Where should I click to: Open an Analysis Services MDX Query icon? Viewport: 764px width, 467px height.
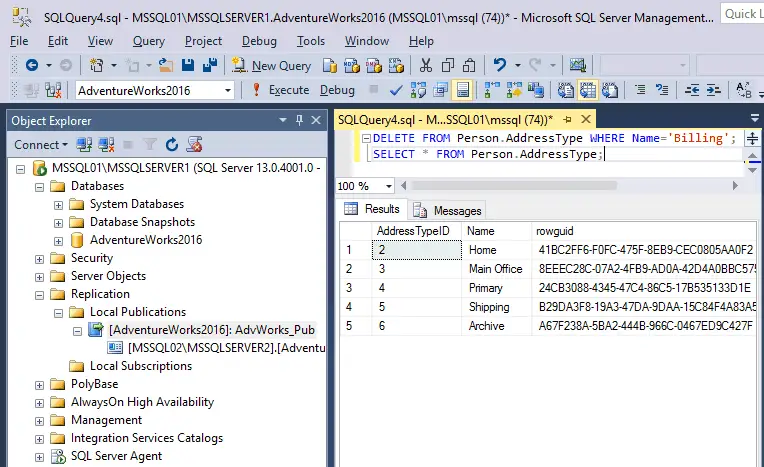coord(352,65)
